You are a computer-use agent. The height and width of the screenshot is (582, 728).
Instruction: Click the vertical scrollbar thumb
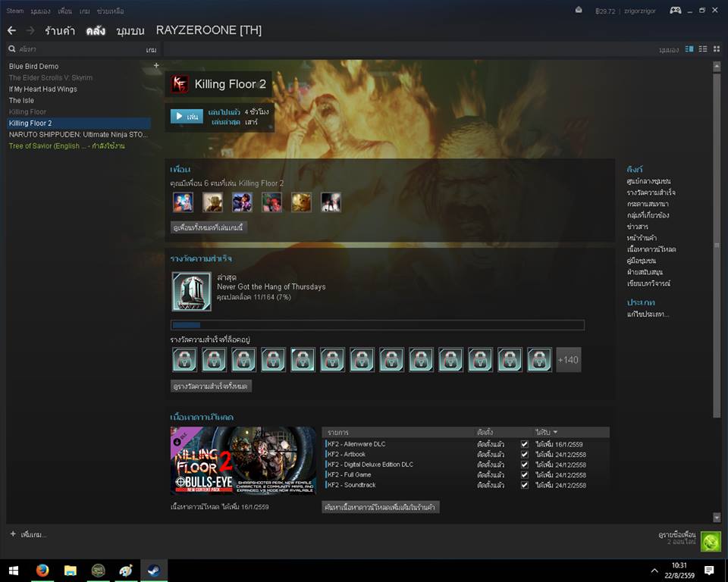717,245
